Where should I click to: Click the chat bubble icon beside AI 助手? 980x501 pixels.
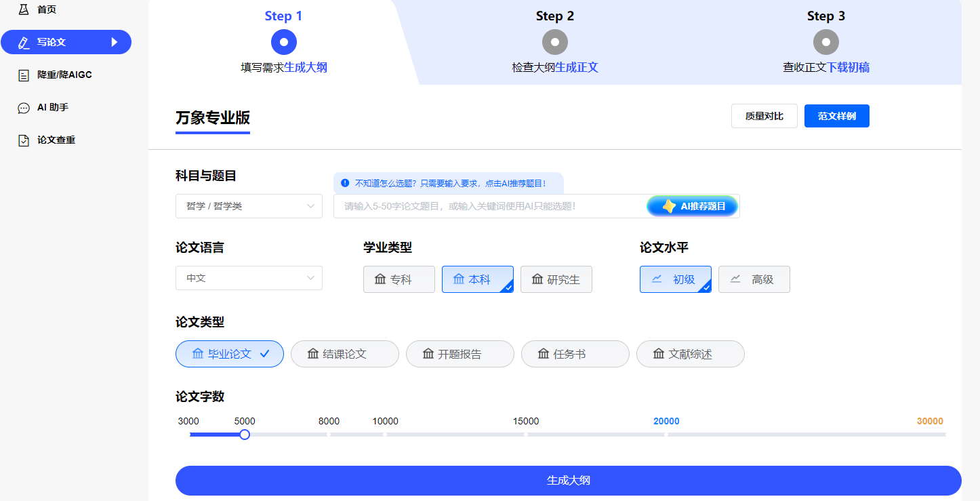click(24, 108)
